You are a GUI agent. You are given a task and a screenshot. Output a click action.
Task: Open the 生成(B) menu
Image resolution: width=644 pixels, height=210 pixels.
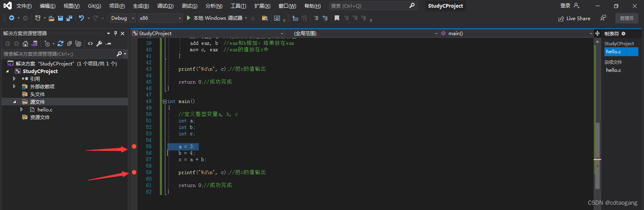point(141,6)
